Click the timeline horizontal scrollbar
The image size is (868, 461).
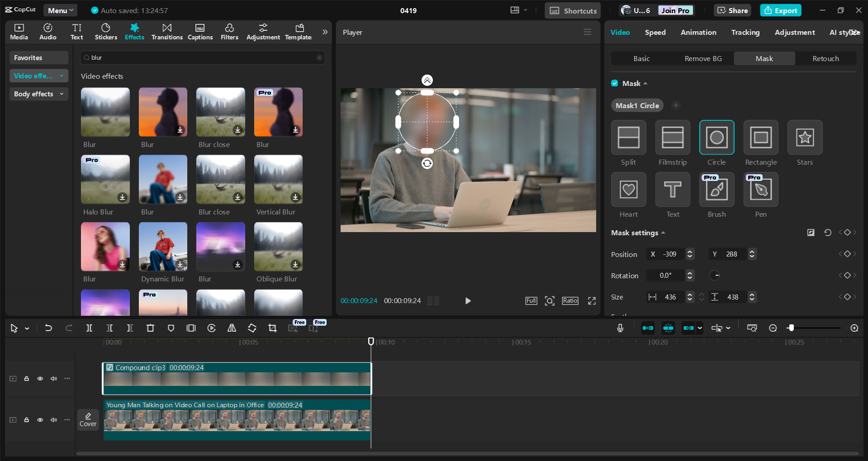click(467, 453)
